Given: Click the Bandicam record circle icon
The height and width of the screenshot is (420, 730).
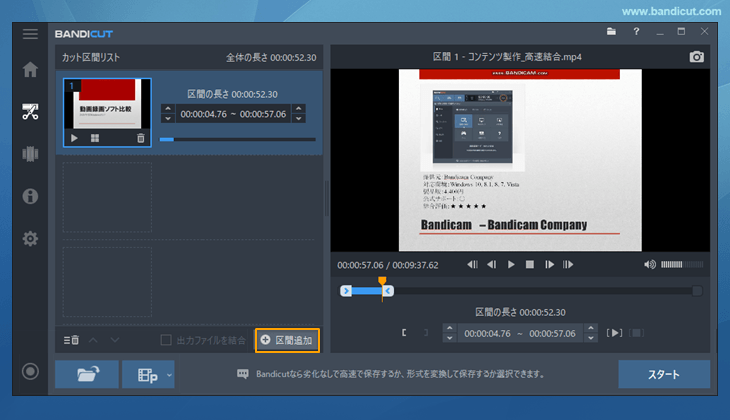Looking at the screenshot, I should coord(30,371).
